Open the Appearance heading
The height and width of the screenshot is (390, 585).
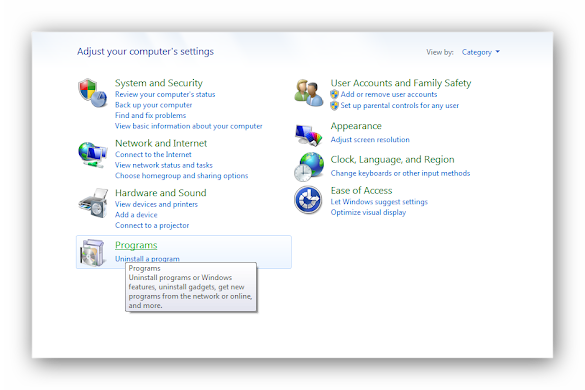point(356,126)
